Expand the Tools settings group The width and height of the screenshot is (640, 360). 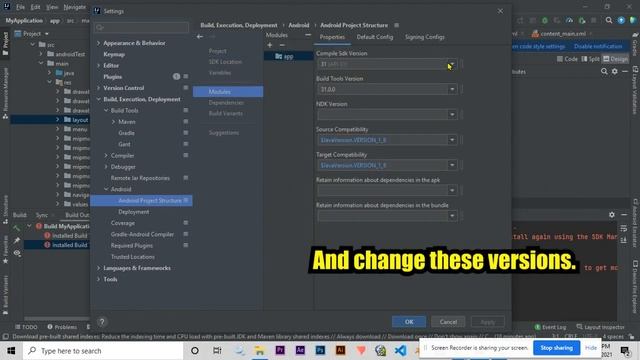(98, 280)
